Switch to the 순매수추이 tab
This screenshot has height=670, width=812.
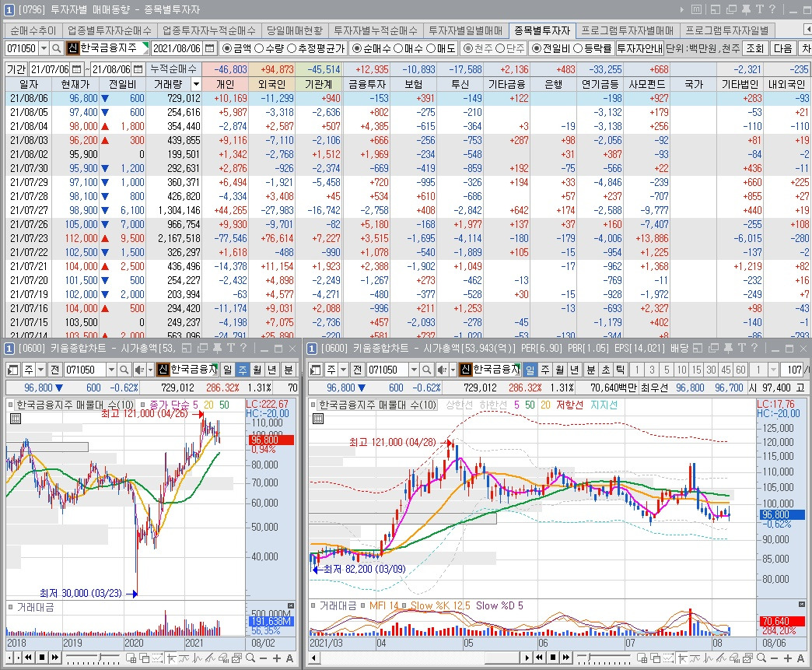33,30
